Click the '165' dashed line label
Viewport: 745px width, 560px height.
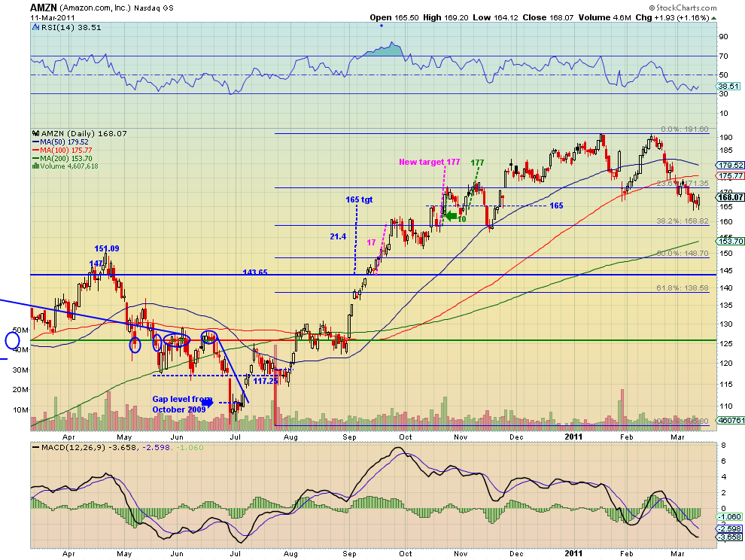(x=556, y=205)
